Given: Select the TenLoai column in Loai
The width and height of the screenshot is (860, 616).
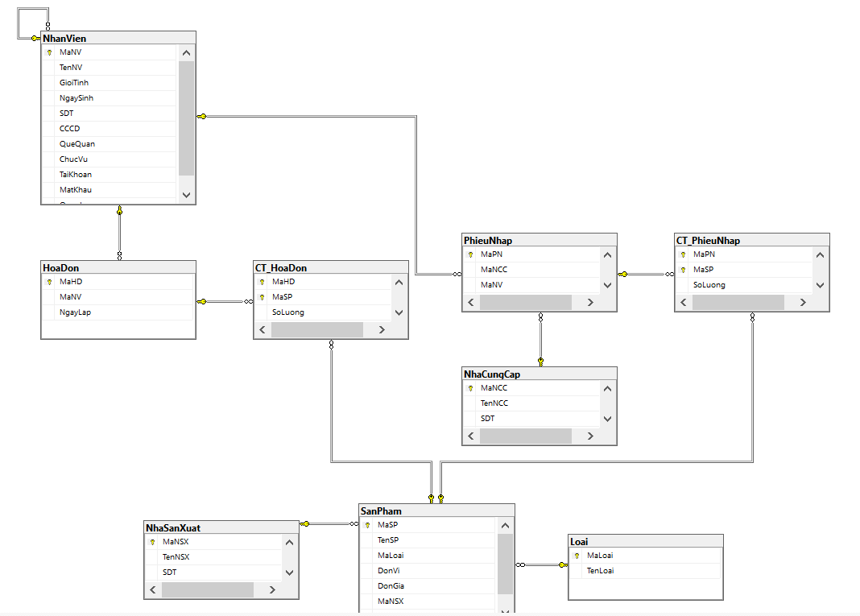Looking at the screenshot, I should pyautogui.click(x=645, y=571).
